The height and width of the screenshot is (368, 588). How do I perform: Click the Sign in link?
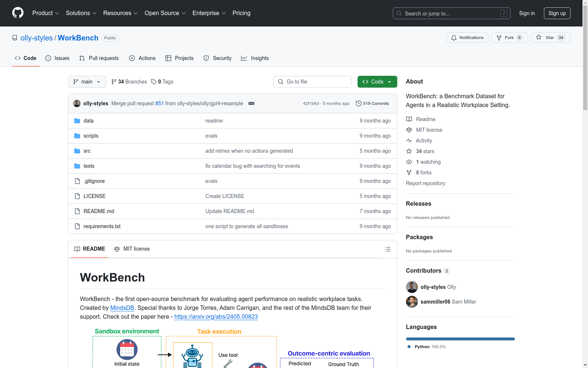coord(527,13)
